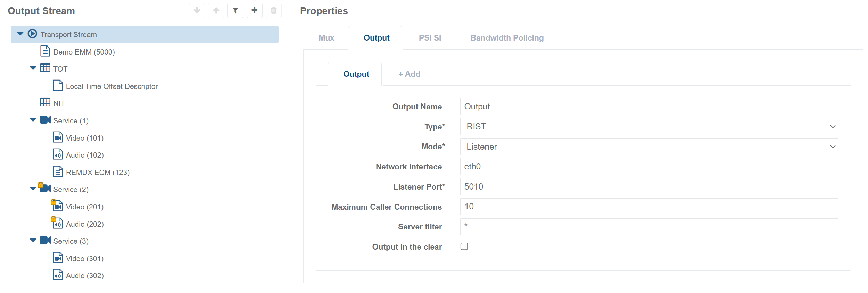Image resolution: width=868 pixels, height=293 pixels.
Task: Open the Mode dropdown showing Listener
Action: coord(649,147)
